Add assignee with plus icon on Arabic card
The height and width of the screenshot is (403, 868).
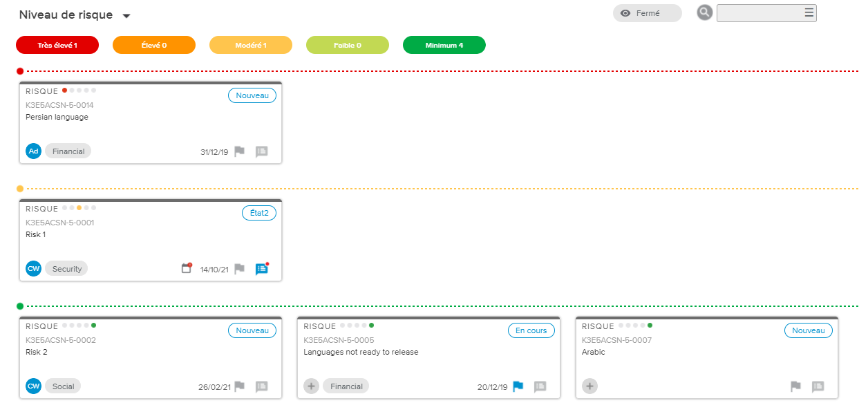pyautogui.click(x=589, y=386)
